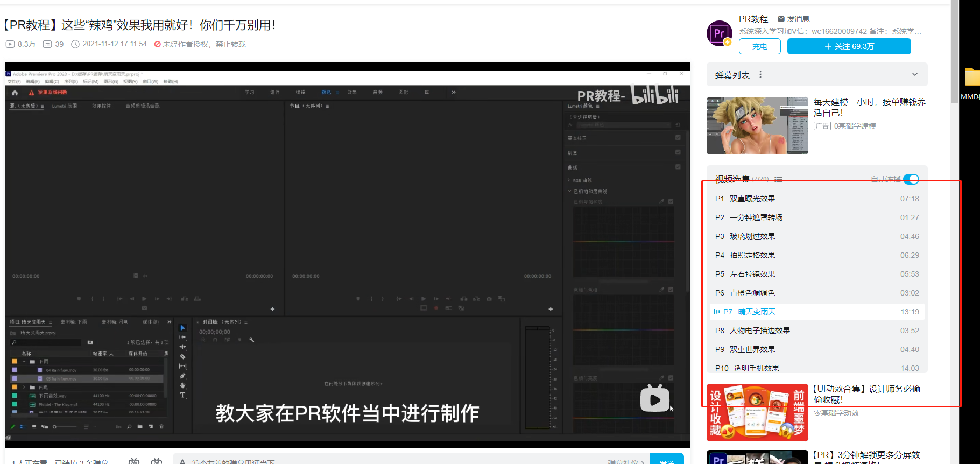Click the find magnifier icon at project panel bottom

(x=129, y=426)
